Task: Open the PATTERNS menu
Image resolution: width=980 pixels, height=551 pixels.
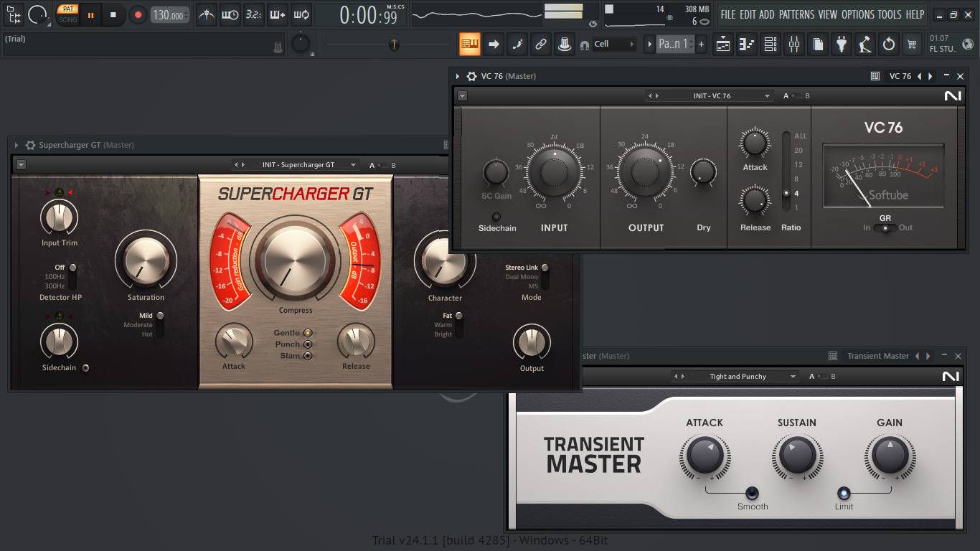Action: point(796,14)
